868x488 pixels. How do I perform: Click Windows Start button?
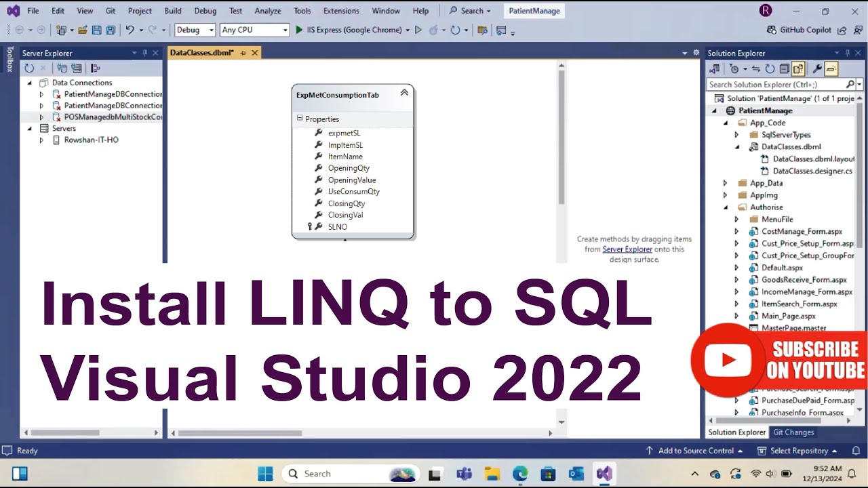click(x=265, y=474)
